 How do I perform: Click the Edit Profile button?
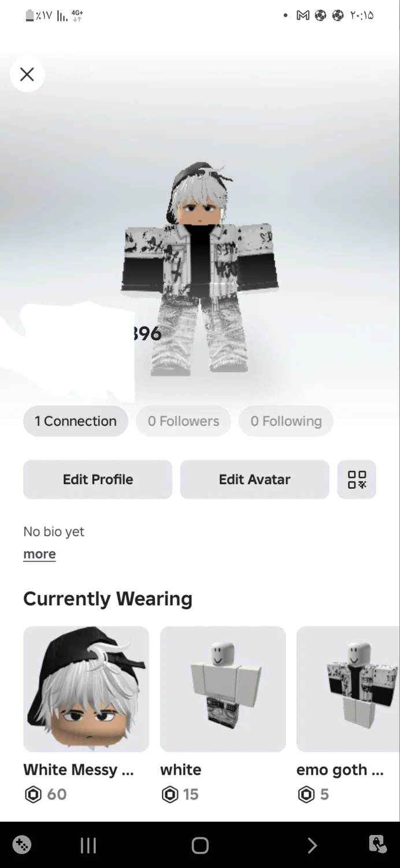(x=98, y=480)
